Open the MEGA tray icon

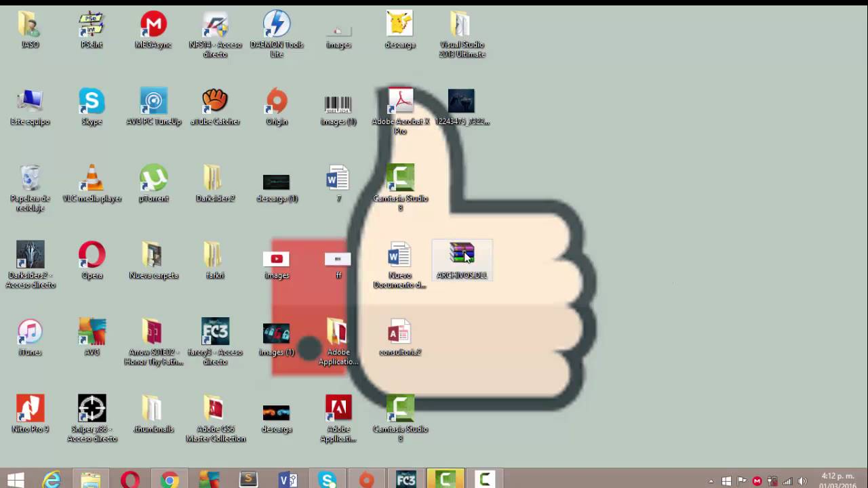[757, 481]
